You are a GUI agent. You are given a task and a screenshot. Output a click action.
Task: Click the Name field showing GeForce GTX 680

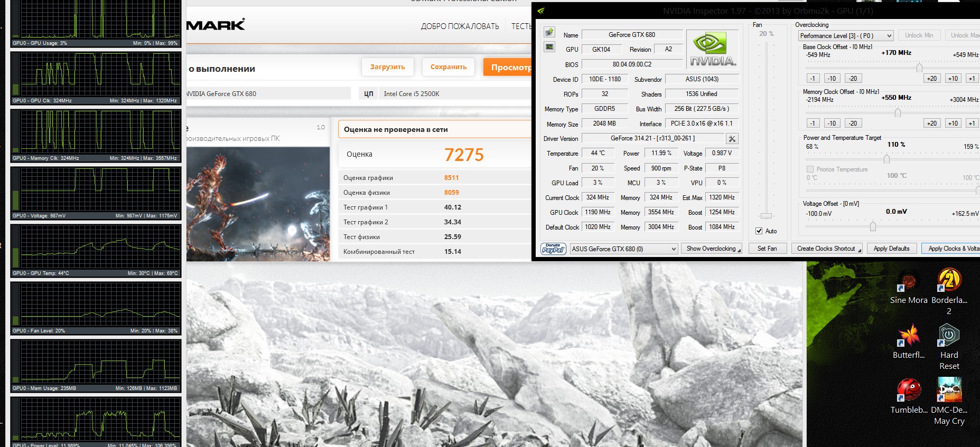(x=632, y=35)
